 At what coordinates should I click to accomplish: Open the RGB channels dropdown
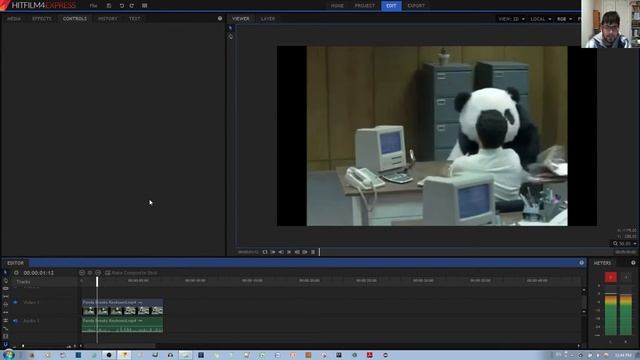pyautogui.click(x=564, y=19)
